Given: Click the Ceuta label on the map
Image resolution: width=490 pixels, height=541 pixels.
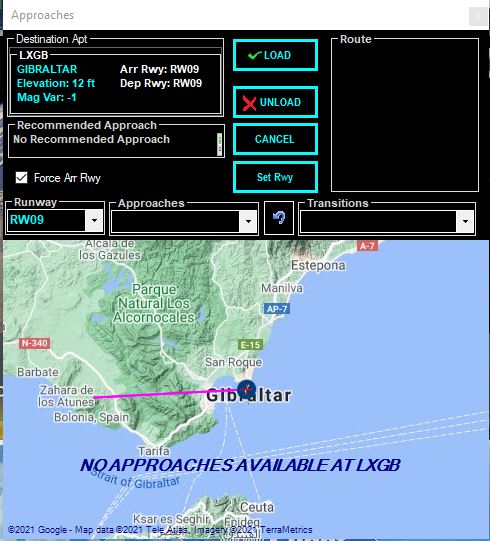Looking at the screenshot, I should coord(257,507).
